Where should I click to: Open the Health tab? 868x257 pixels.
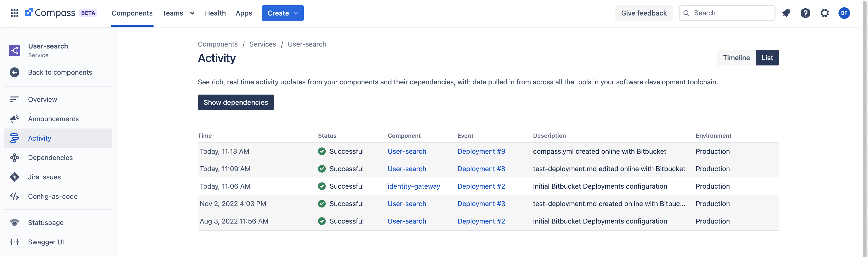tap(215, 13)
